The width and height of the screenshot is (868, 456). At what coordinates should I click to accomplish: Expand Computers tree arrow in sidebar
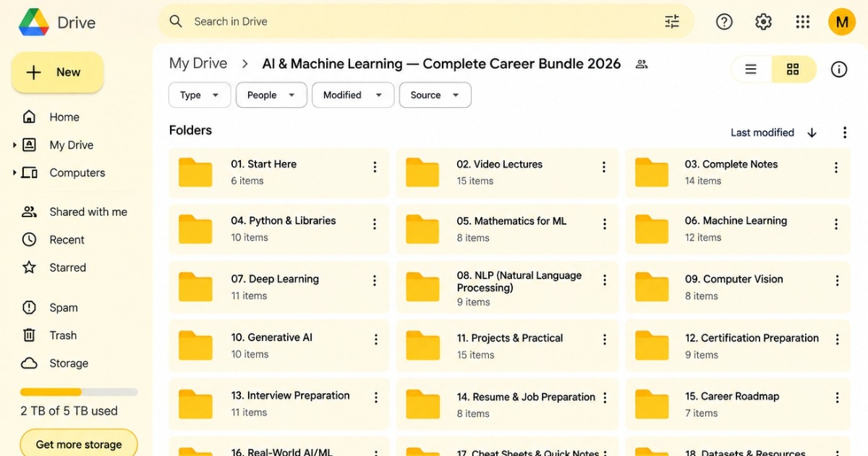pyautogui.click(x=14, y=173)
